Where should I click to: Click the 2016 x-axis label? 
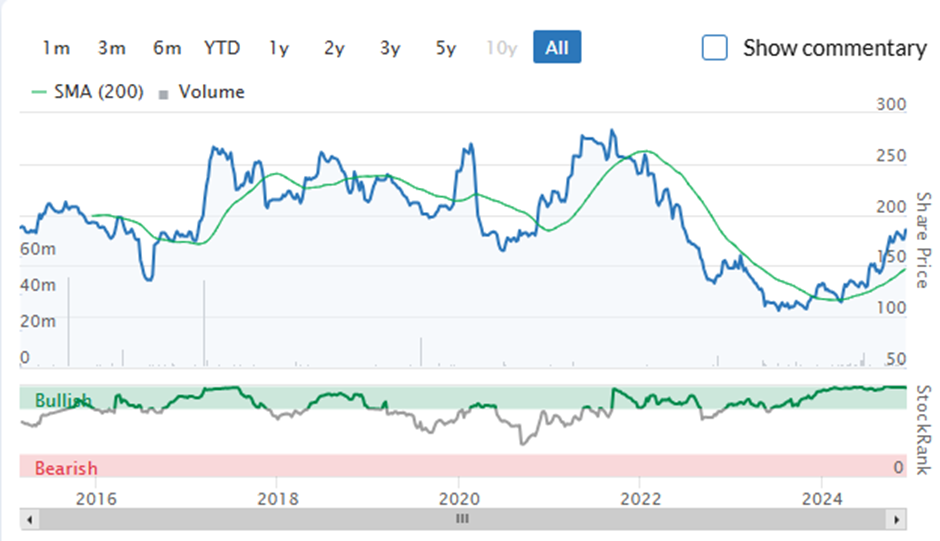coord(96,498)
